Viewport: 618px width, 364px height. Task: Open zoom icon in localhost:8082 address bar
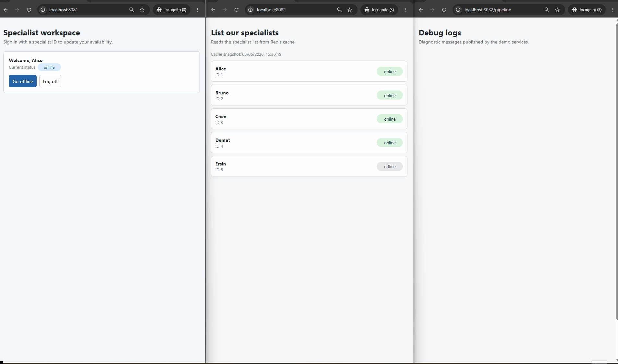[339, 10]
